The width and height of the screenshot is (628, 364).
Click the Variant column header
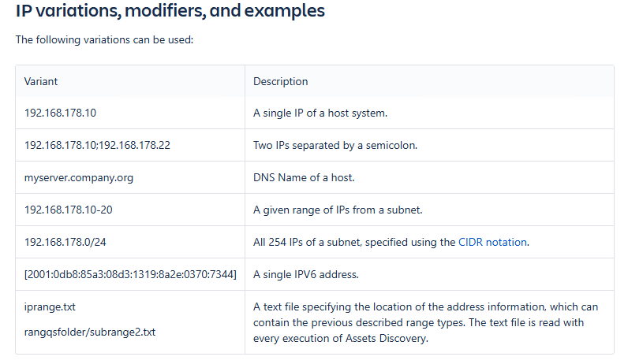pos(41,81)
